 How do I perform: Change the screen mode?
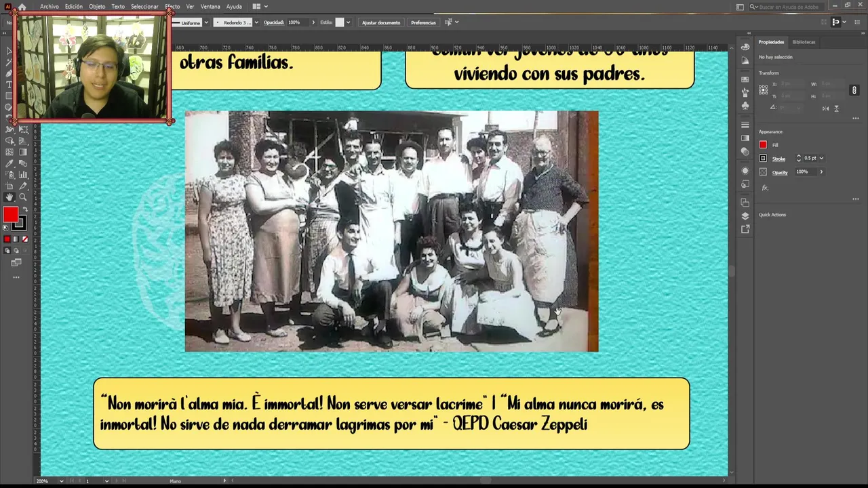click(16, 262)
